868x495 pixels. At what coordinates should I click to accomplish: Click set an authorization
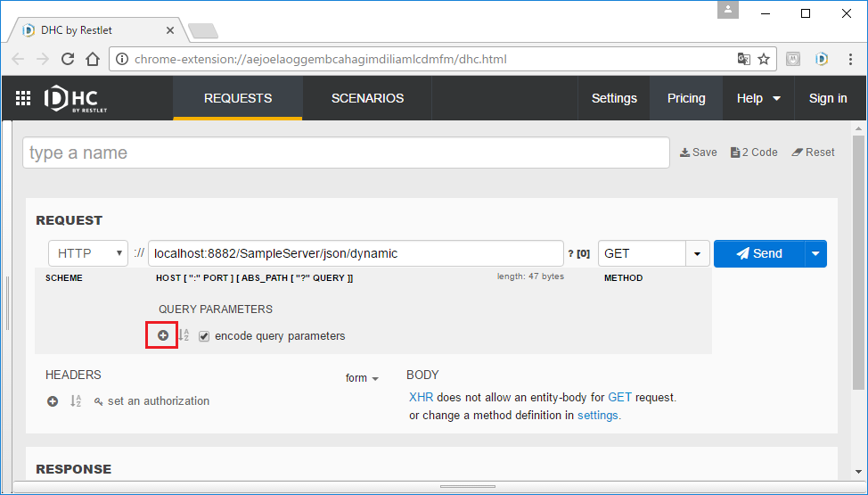[x=159, y=400]
